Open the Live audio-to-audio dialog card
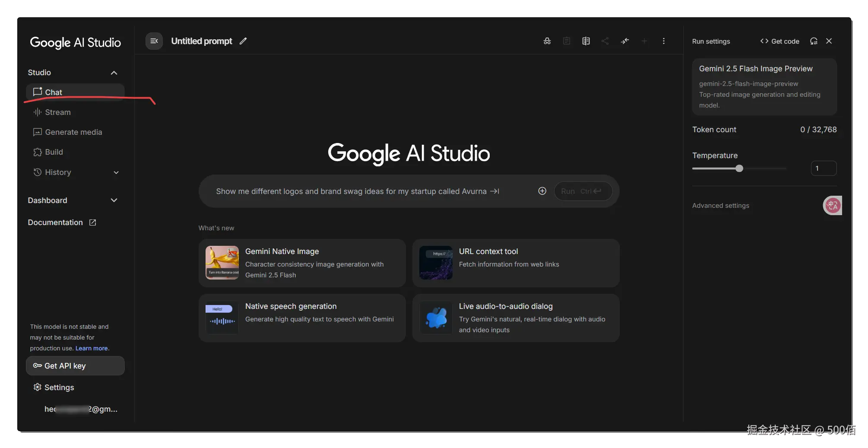The width and height of the screenshot is (868, 448). [x=516, y=318]
